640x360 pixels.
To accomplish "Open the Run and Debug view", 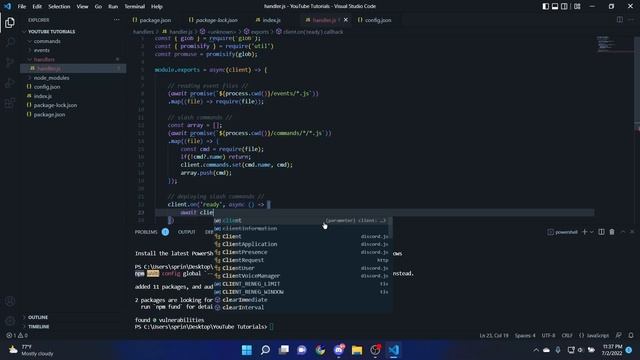I will pos(10,83).
